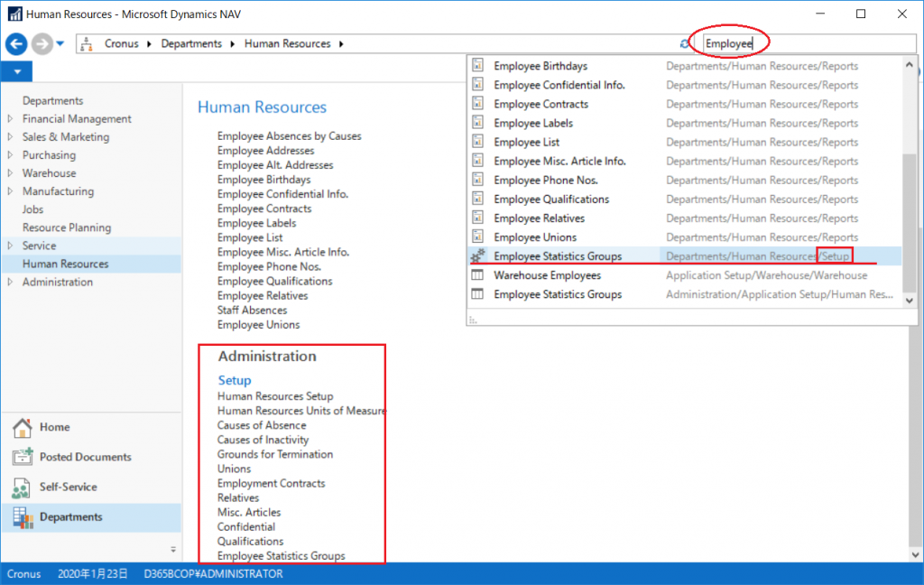
Task: Expand the Administration tree node
Action: point(10,282)
